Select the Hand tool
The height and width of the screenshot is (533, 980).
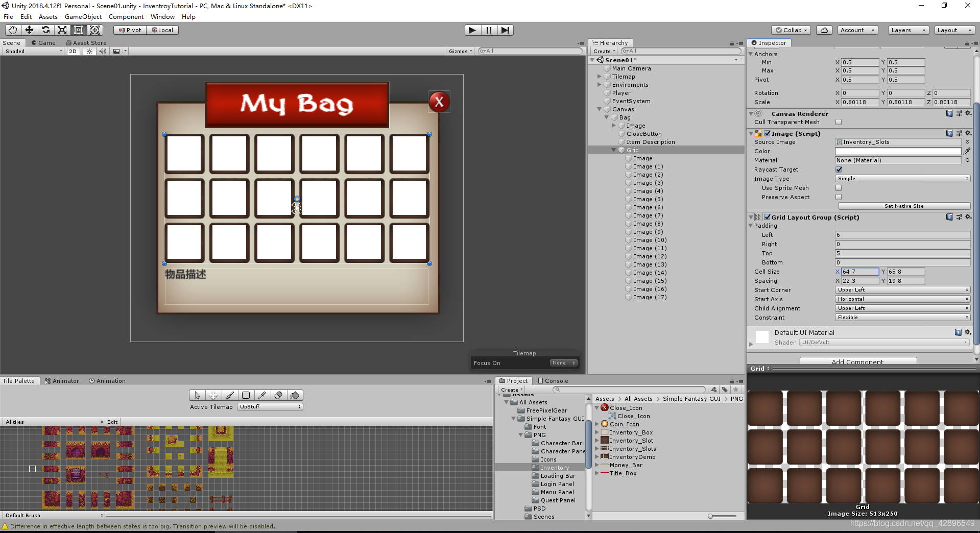pyautogui.click(x=12, y=30)
